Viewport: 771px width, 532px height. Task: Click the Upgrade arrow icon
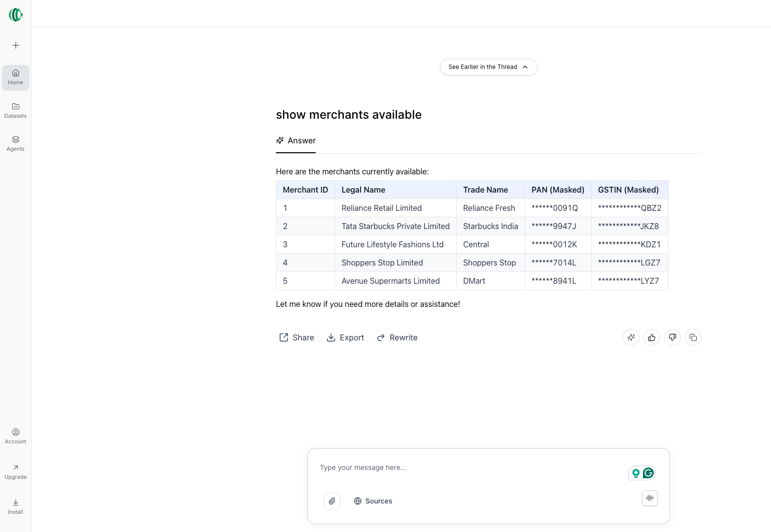[x=16, y=467]
